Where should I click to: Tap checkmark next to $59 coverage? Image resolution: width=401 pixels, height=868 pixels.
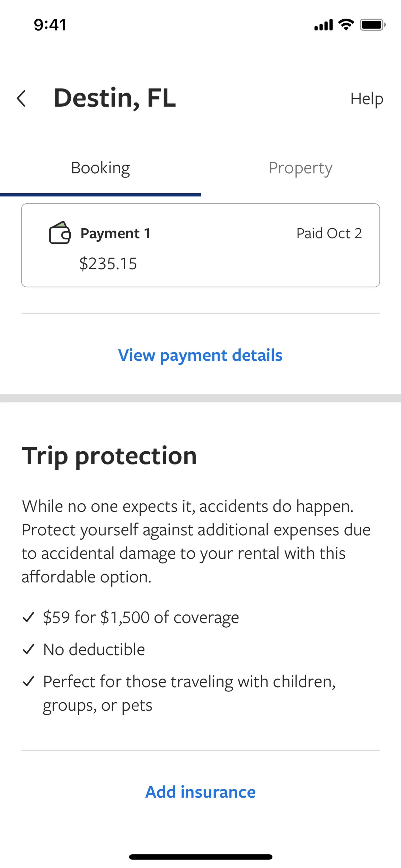28,617
